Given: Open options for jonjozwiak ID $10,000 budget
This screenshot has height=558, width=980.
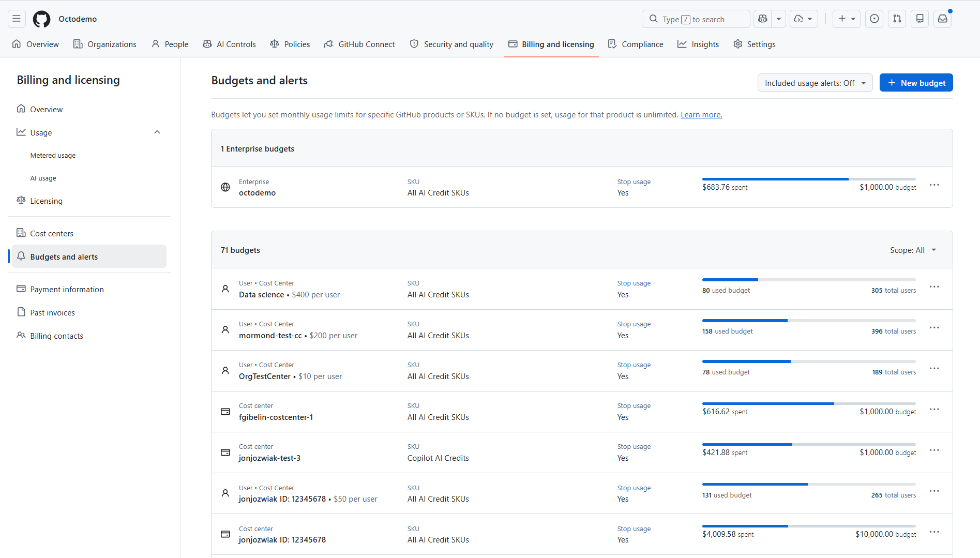Looking at the screenshot, I should 934,532.
